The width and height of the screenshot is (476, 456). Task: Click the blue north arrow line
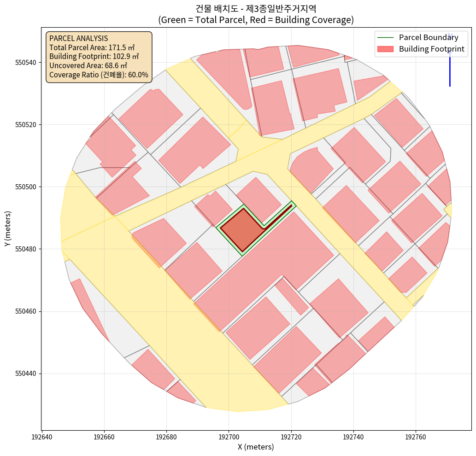click(450, 64)
